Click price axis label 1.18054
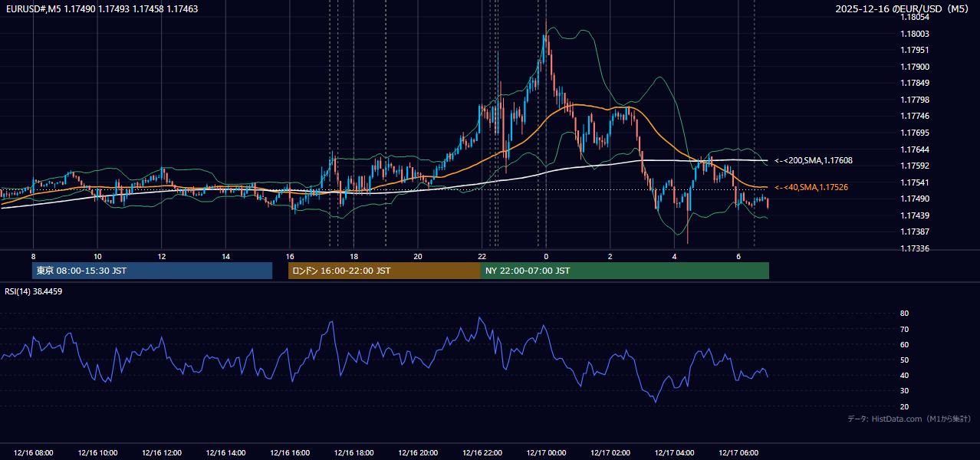This screenshot has width=980, height=460. [x=915, y=17]
